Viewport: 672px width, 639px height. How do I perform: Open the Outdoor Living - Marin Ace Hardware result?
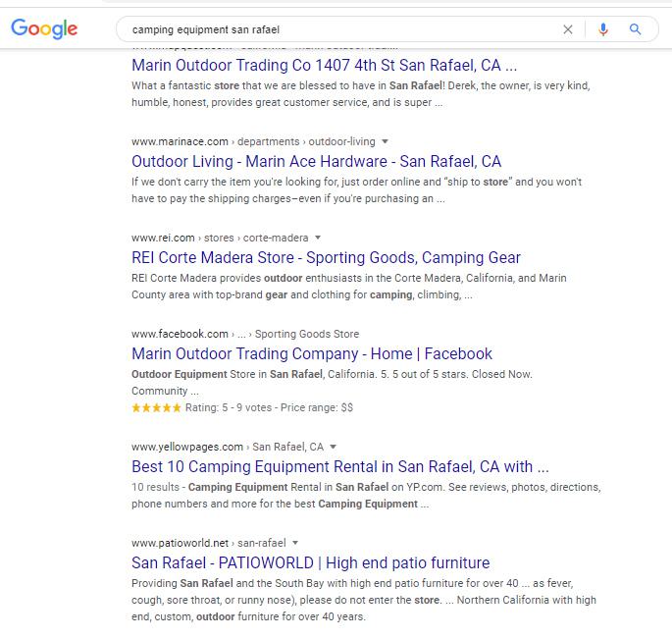tap(316, 162)
